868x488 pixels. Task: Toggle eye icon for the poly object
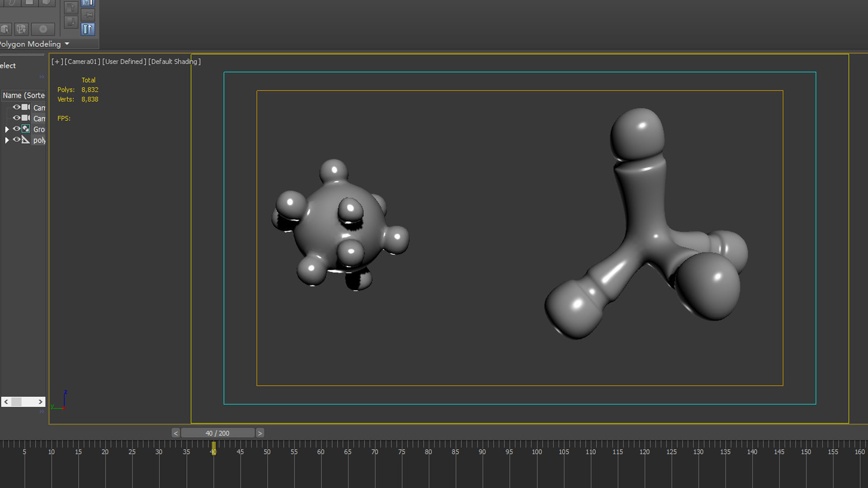(x=16, y=140)
